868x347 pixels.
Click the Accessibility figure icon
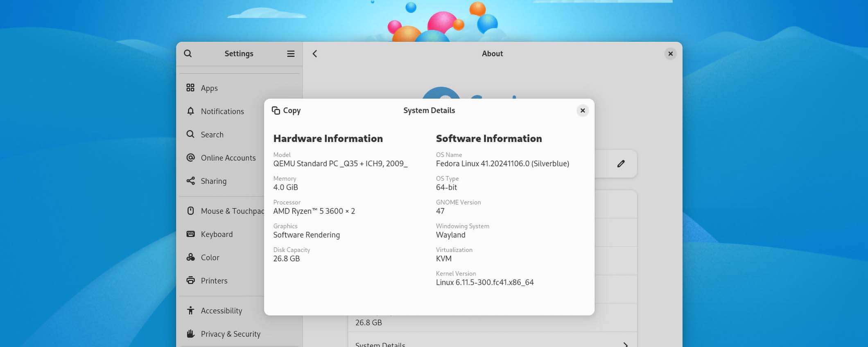(x=190, y=311)
